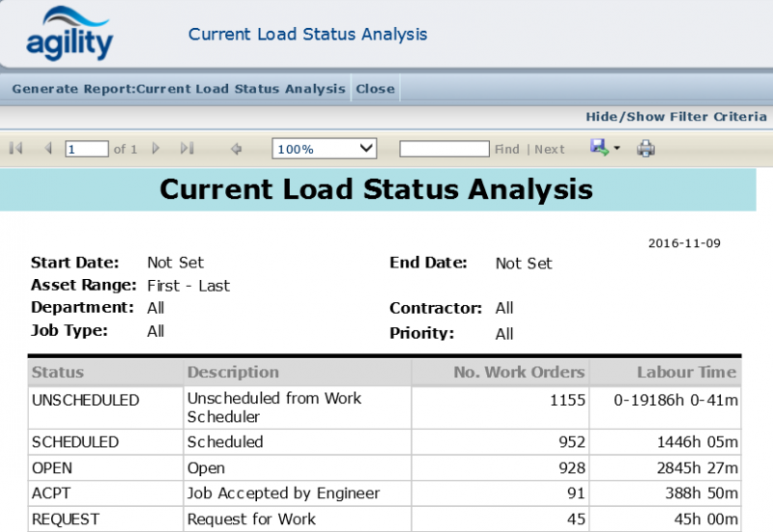The height and width of the screenshot is (532, 773).
Task: Jump to last report page
Action: click(x=187, y=149)
